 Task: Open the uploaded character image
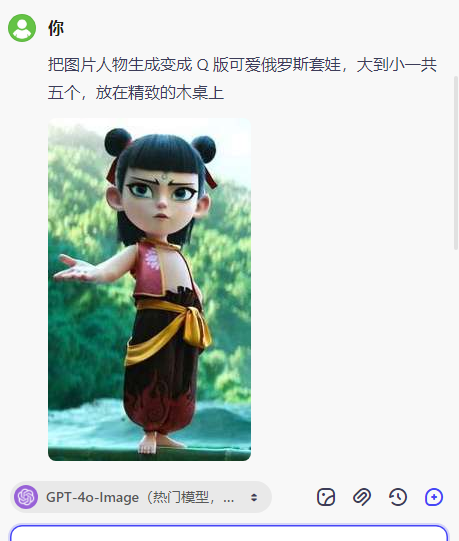click(x=149, y=289)
